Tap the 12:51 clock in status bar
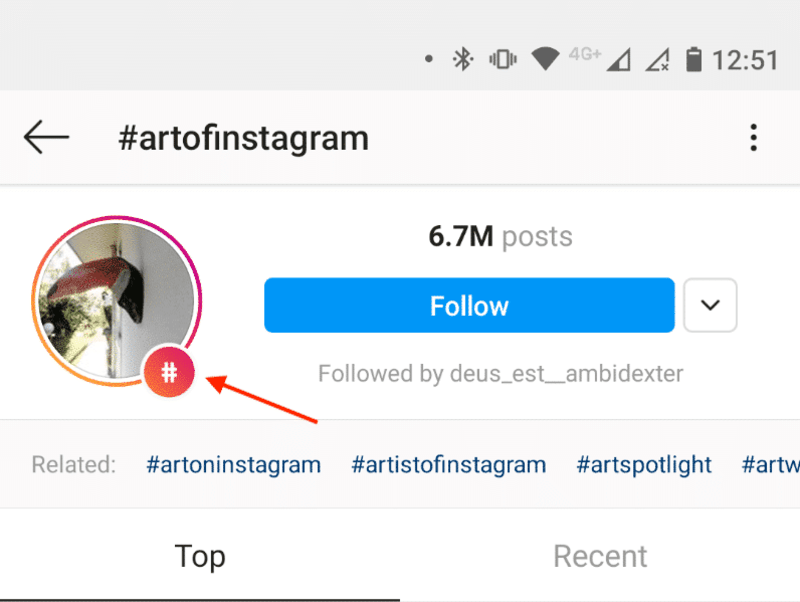The height and width of the screenshot is (602, 800). click(745, 60)
